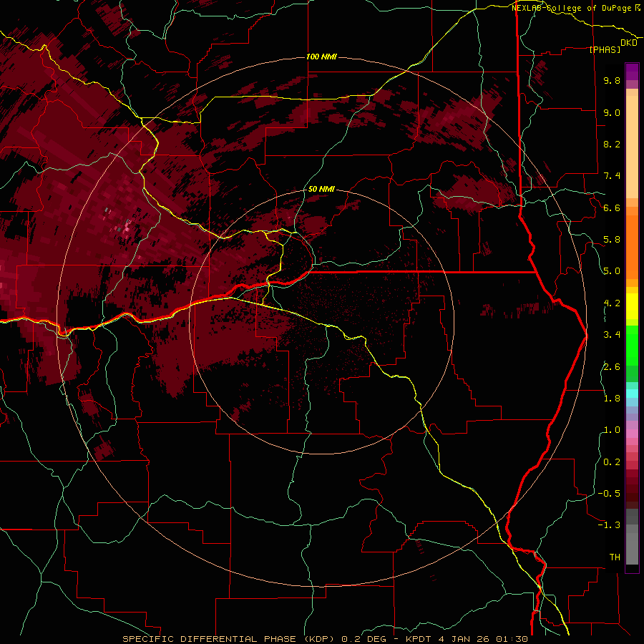Select the 5.0 scale value
This screenshot has width=644, height=644.
(x=612, y=271)
